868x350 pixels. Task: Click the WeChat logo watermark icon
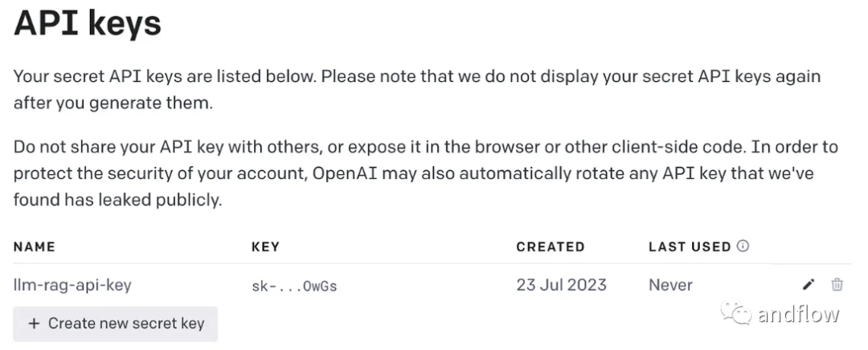tap(735, 313)
